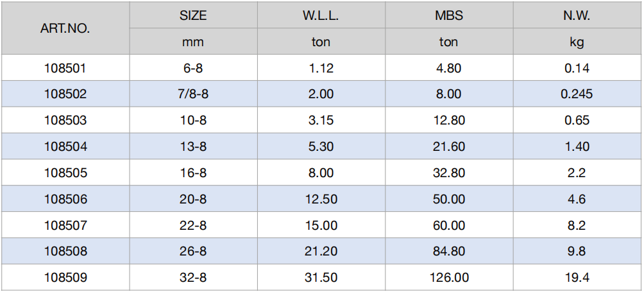Select article number 108509
This screenshot has height=294, width=644.
pyautogui.click(x=65, y=277)
